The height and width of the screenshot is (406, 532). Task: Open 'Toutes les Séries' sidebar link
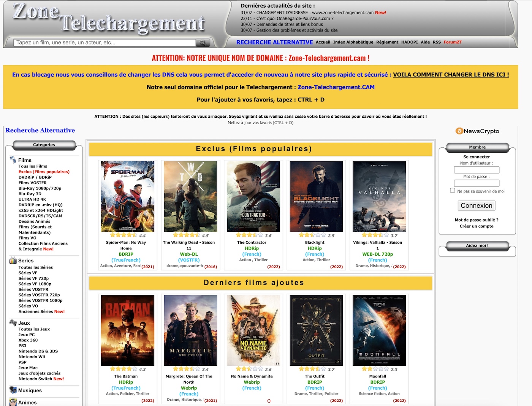[x=36, y=267]
